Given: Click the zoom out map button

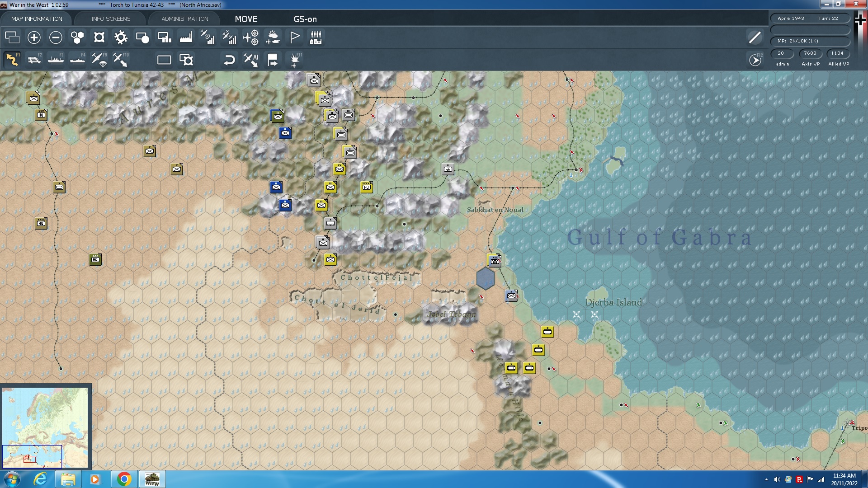Looking at the screenshot, I should tap(56, 38).
